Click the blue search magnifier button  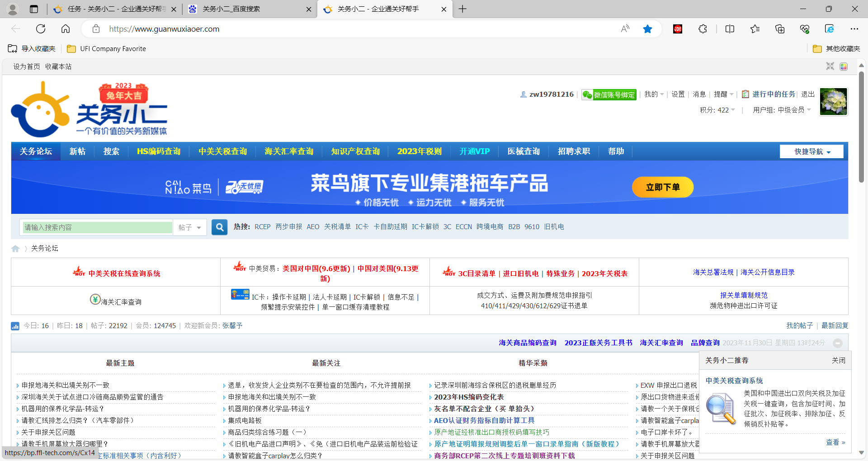tap(220, 227)
